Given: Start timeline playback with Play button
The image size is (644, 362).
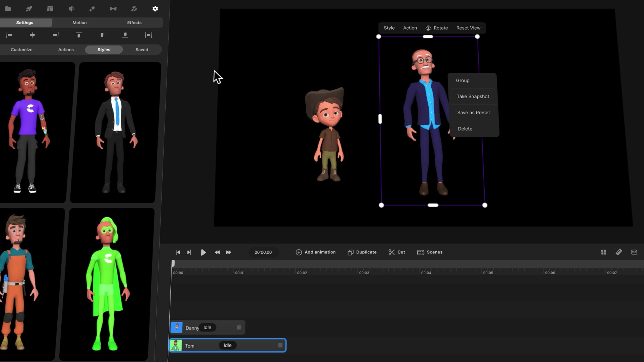Looking at the screenshot, I should pyautogui.click(x=203, y=252).
